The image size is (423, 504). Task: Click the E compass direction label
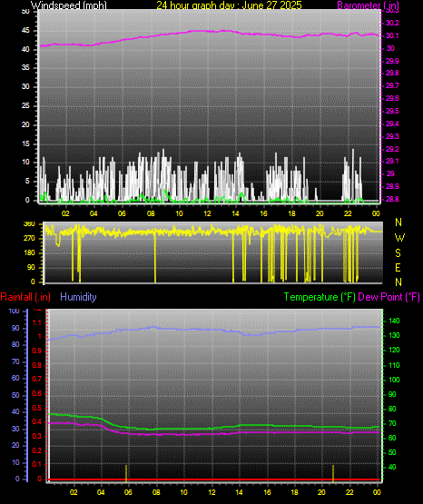(398, 268)
